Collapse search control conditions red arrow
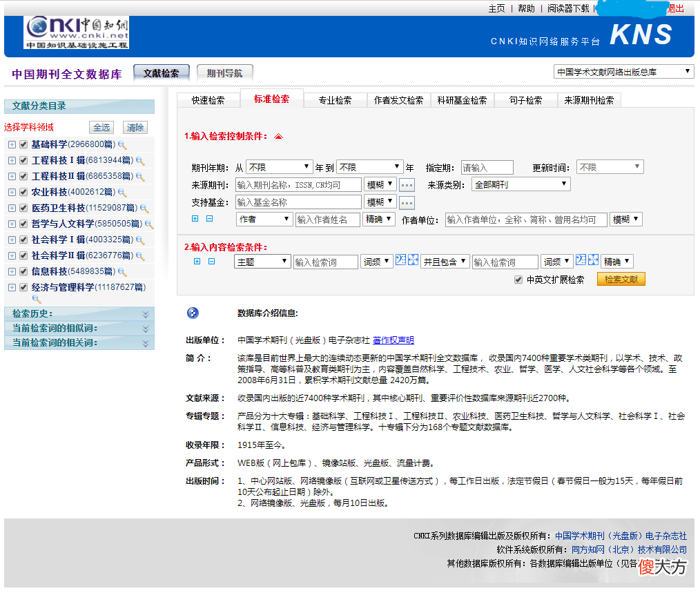Screen dimensions: 700x593 coord(279,137)
